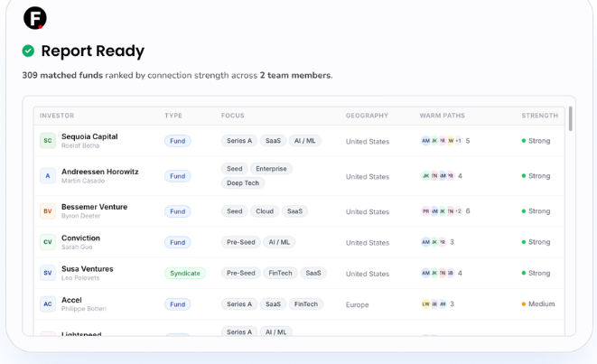The image size is (597, 364).
Task: Click the Bessemer Venture BV avatar icon
Action: [x=48, y=211]
